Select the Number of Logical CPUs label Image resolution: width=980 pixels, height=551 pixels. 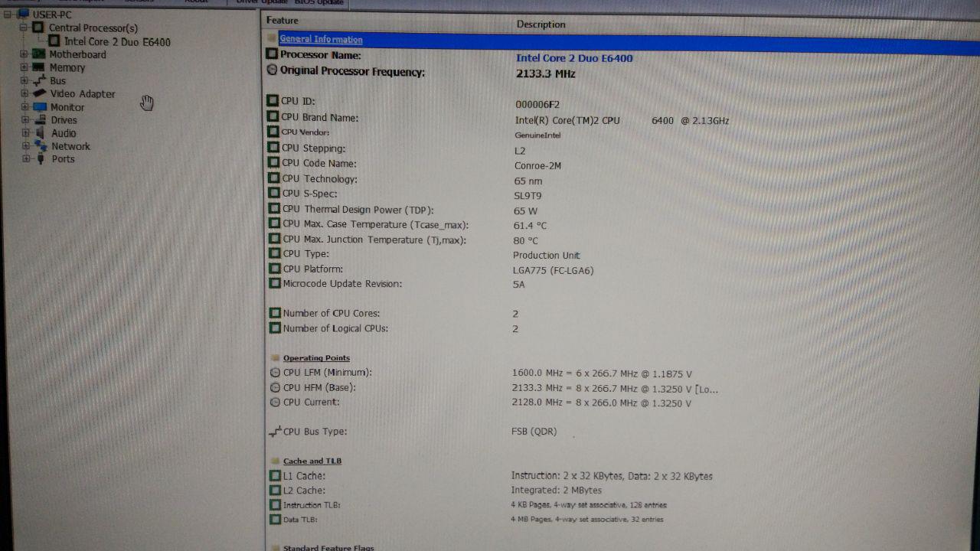(x=335, y=328)
